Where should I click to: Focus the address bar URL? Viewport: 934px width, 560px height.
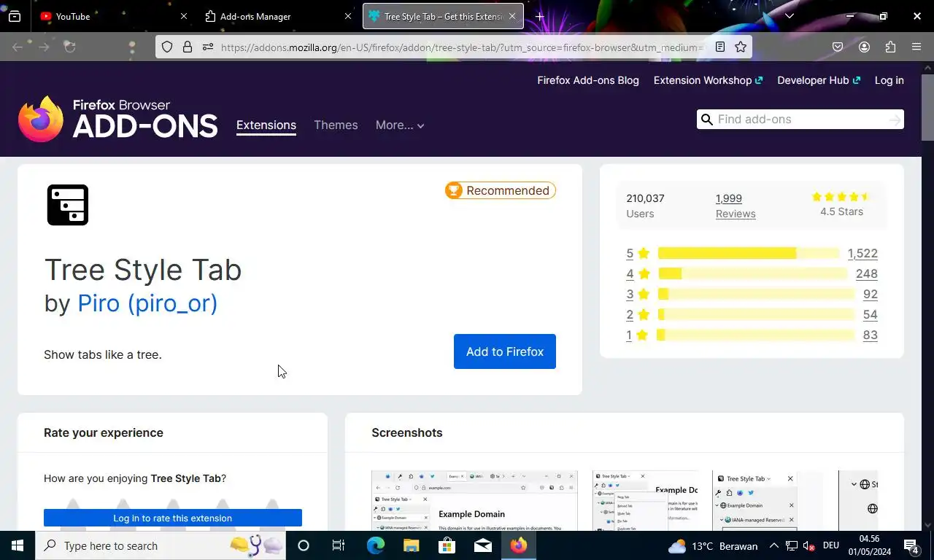tap(462, 47)
